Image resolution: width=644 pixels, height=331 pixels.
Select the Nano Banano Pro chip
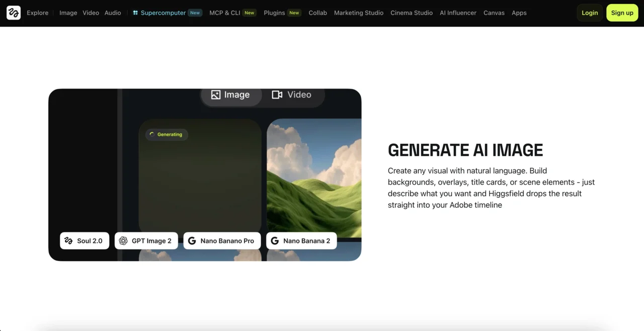pyautogui.click(x=222, y=241)
